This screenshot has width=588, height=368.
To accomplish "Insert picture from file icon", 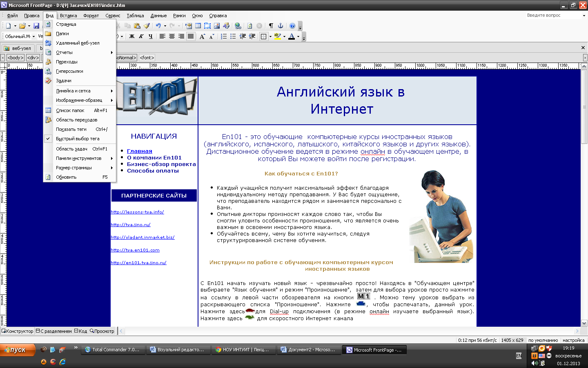I will pos(217,26).
